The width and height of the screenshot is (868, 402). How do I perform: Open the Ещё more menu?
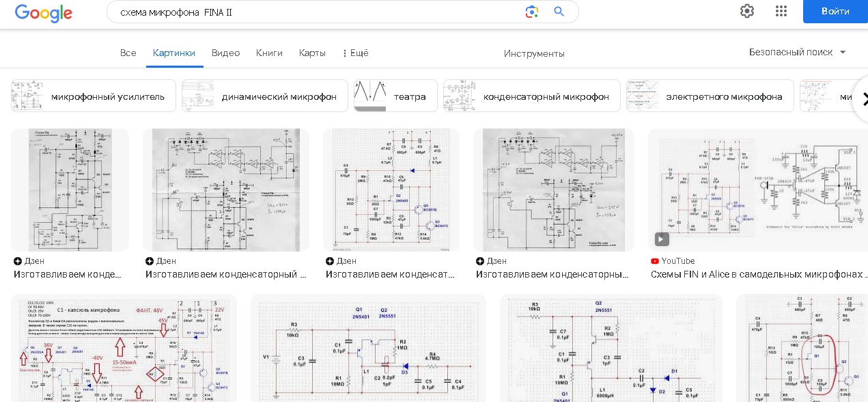click(x=354, y=53)
